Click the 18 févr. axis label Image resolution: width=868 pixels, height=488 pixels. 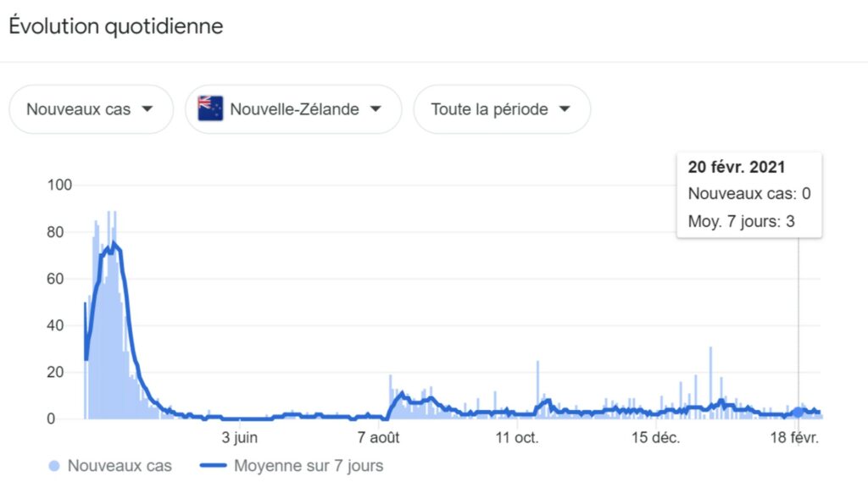[x=794, y=438]
